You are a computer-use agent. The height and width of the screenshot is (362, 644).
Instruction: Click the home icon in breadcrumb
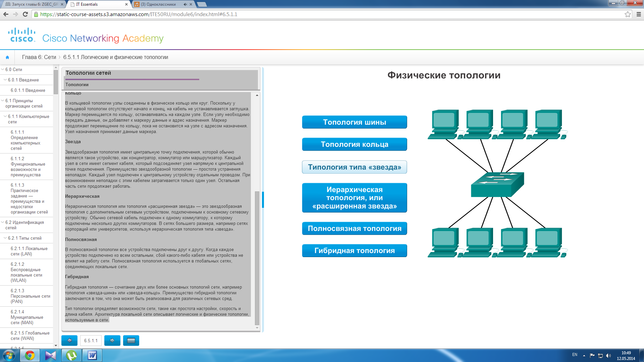(x=7, y=57)
